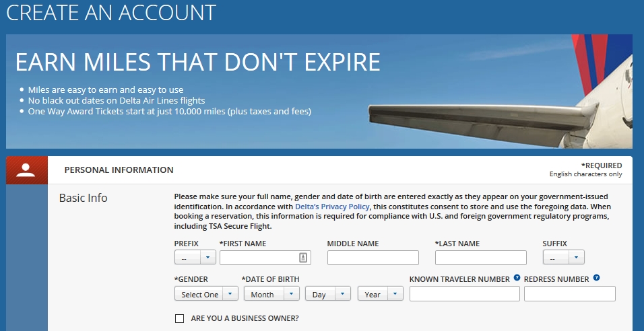644x331 pixels.
Task: Click the Earn Miles That Don't Expire banner image
Action: (x=319, y=91)
